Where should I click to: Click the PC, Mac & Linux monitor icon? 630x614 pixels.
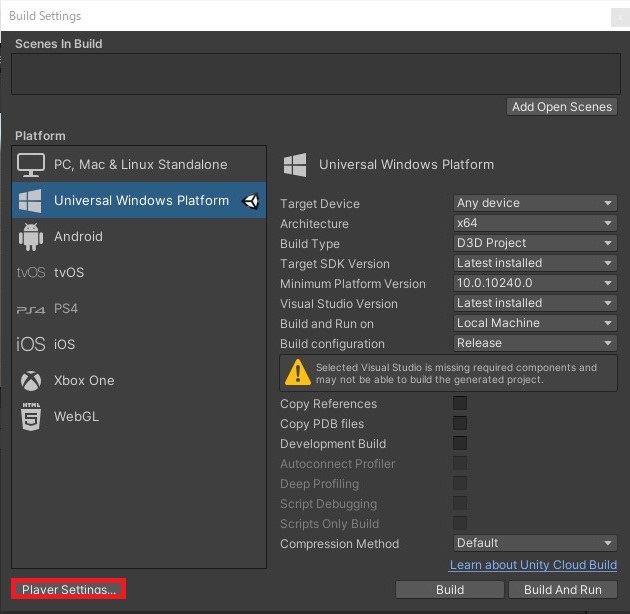(x=31, y=165)
